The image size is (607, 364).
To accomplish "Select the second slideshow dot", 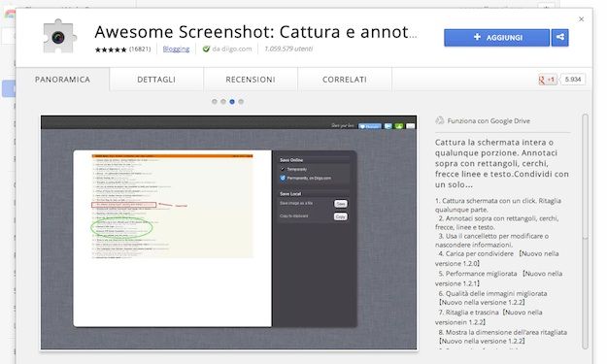I will point(223,102).
